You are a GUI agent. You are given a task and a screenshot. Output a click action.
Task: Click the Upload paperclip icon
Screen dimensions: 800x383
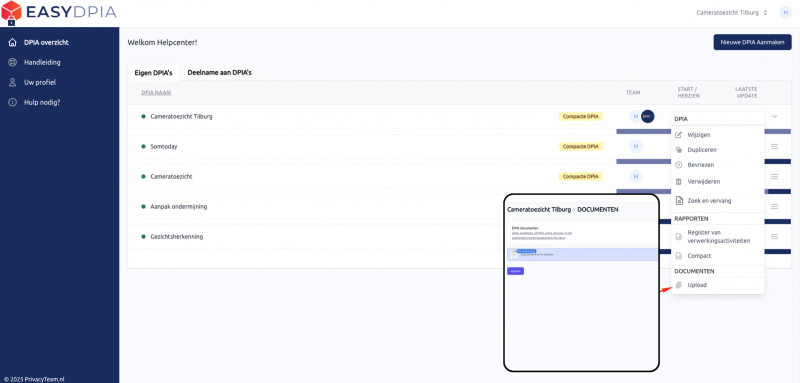click(679, 285)
